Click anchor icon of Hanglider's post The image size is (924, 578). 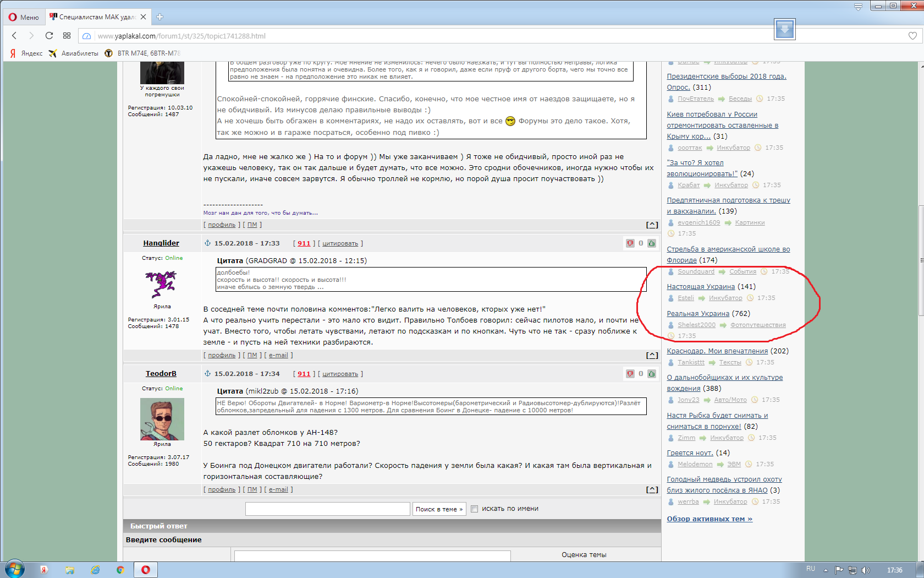[207, 243]
